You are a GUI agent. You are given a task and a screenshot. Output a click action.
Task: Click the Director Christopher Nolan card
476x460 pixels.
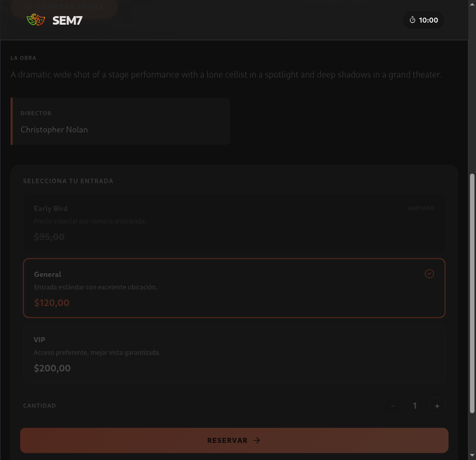pyautogui.click(x=120, y=121)
